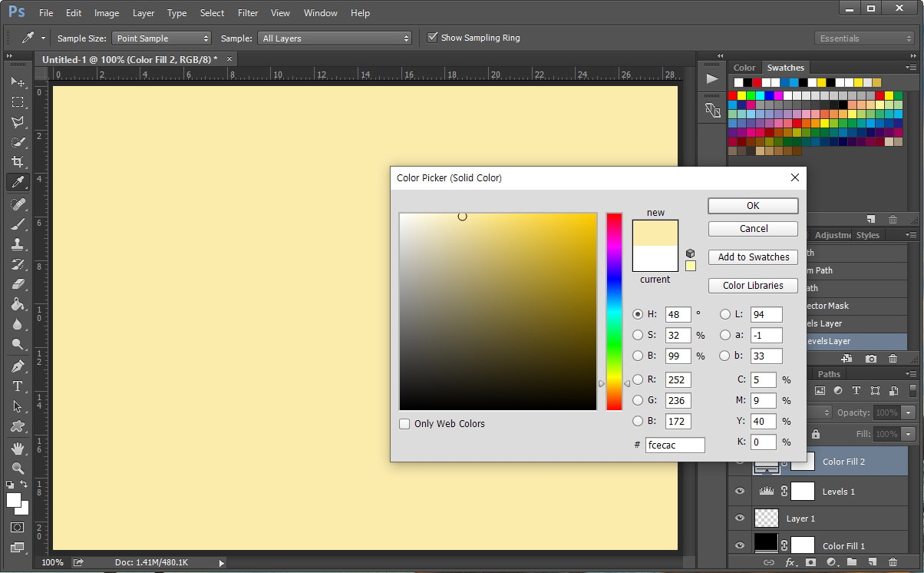Select the Eyedropper tool in toolbox

[18, 182]
